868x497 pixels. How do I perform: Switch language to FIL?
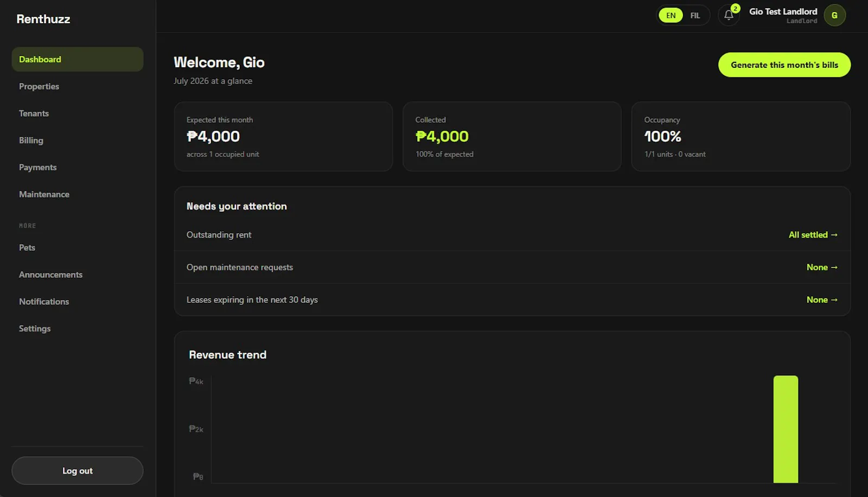pyautogui.click(x=695, y=15)
